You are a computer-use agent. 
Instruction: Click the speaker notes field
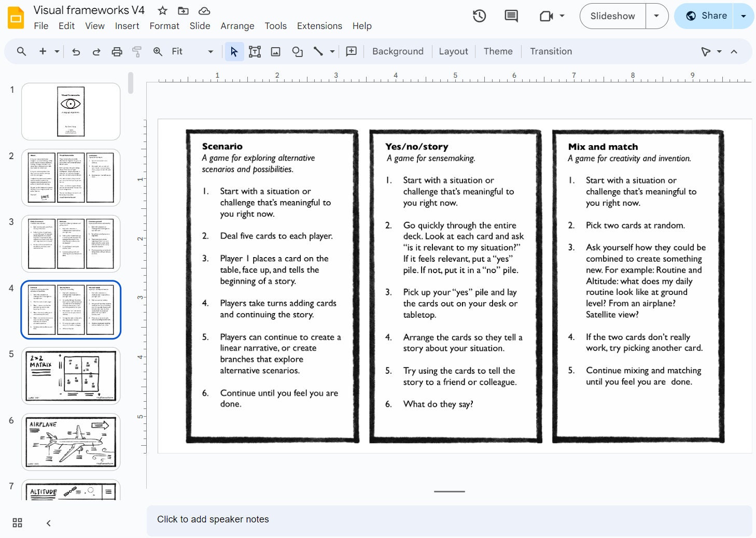click(x=449, y=520)
